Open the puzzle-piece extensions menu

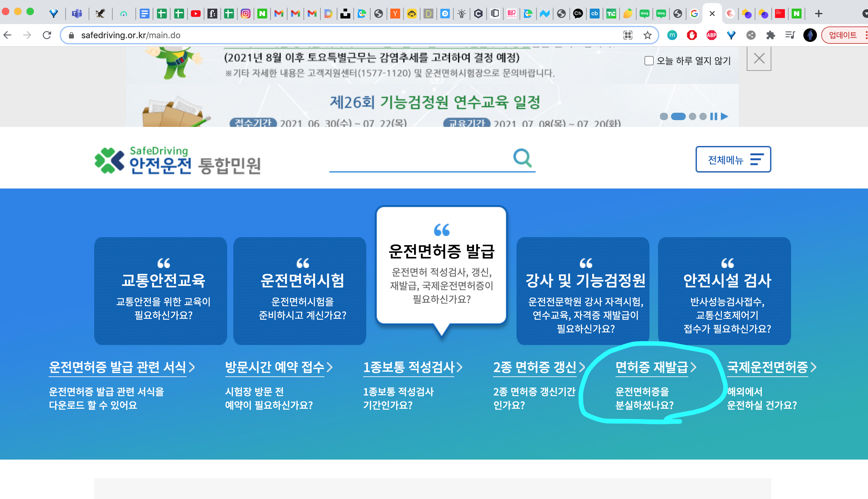(770, 35)
